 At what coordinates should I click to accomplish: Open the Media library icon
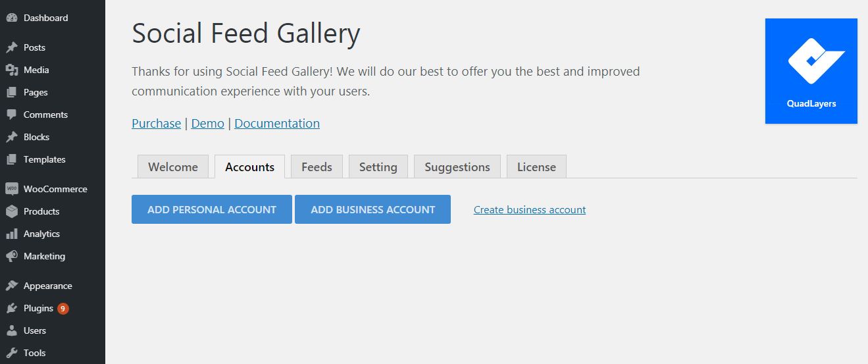11,70
